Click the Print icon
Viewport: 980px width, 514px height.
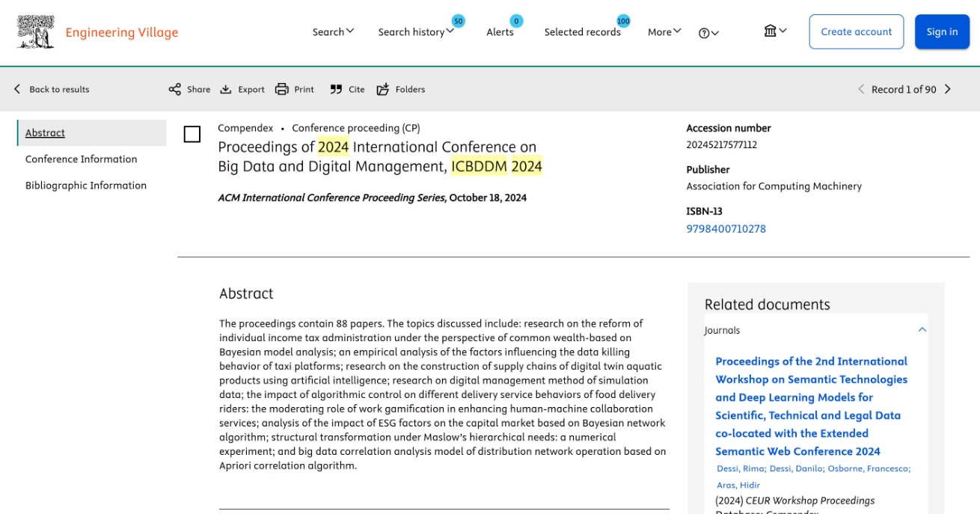coord(282,89)
